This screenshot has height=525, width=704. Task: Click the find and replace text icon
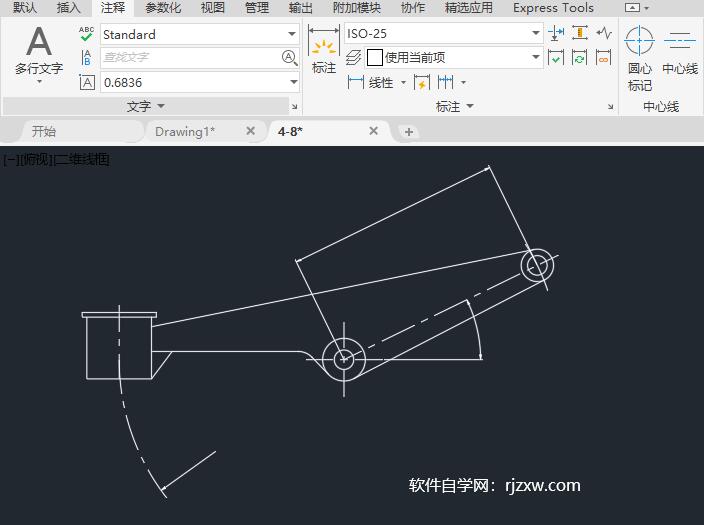click(86, 57)
